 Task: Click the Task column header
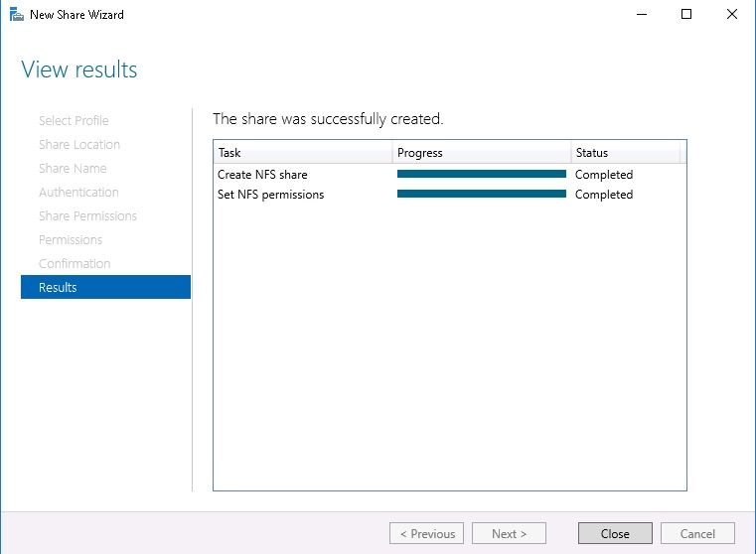[x=303, y=153]
